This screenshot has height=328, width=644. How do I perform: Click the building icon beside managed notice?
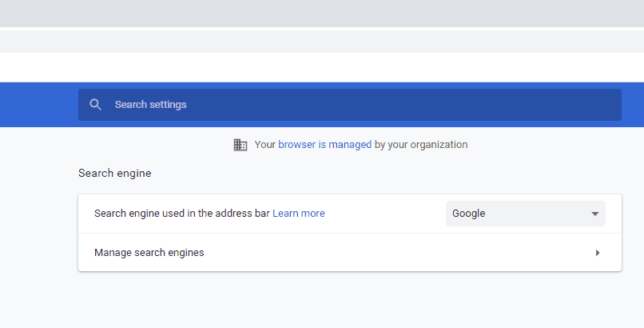click(241, 145)
